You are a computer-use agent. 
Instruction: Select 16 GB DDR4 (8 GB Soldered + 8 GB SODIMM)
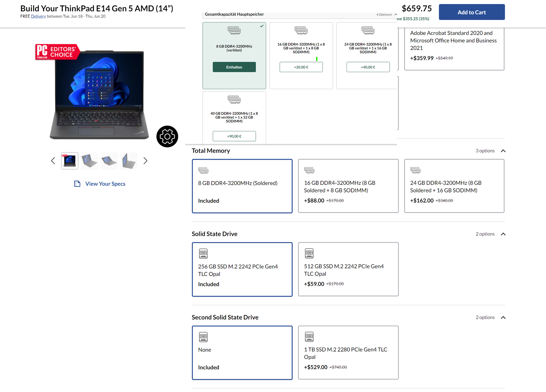coord(348,186)
